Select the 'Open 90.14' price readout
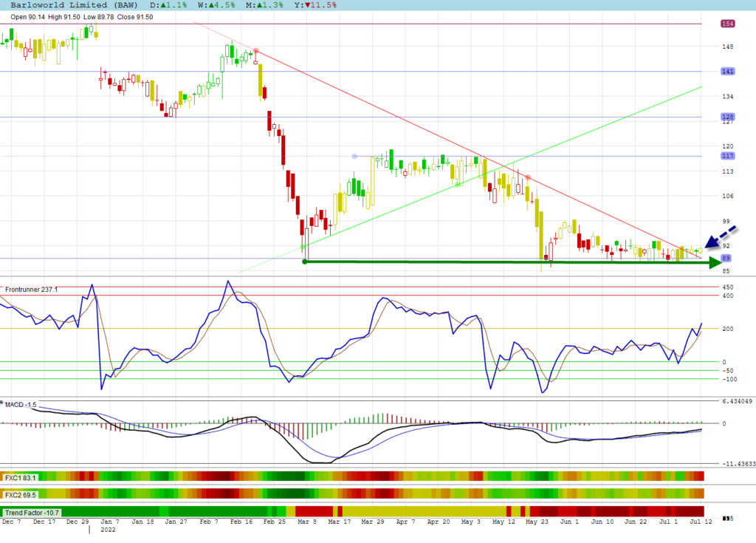Viewport: 756px width, 543px height. pos(27,17)
